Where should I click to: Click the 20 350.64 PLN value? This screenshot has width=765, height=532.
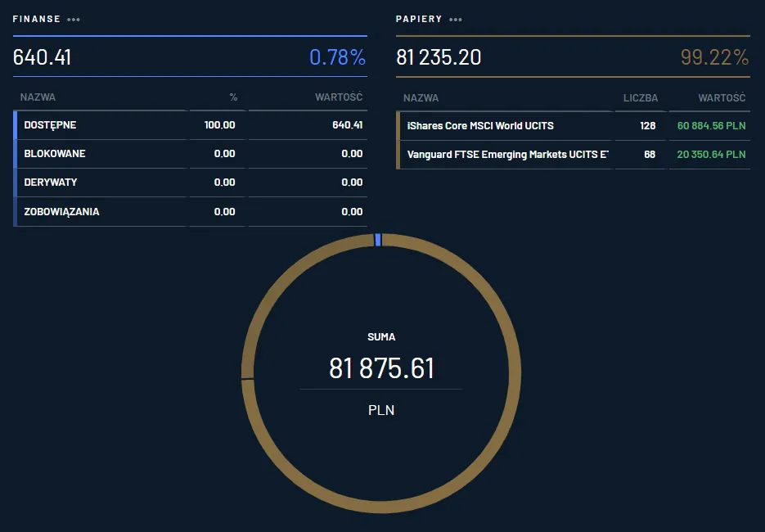click(x=711, y=154)
